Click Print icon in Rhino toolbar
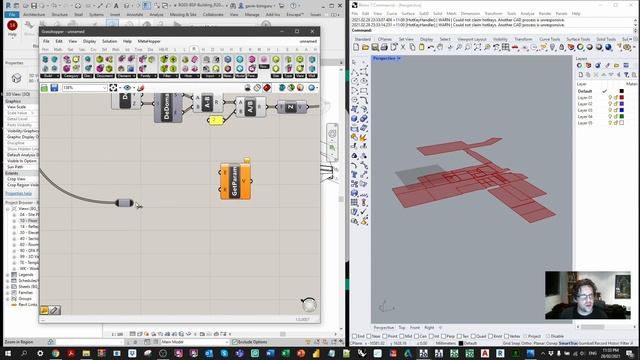This screenshot has height=360, width=640. 384,47
